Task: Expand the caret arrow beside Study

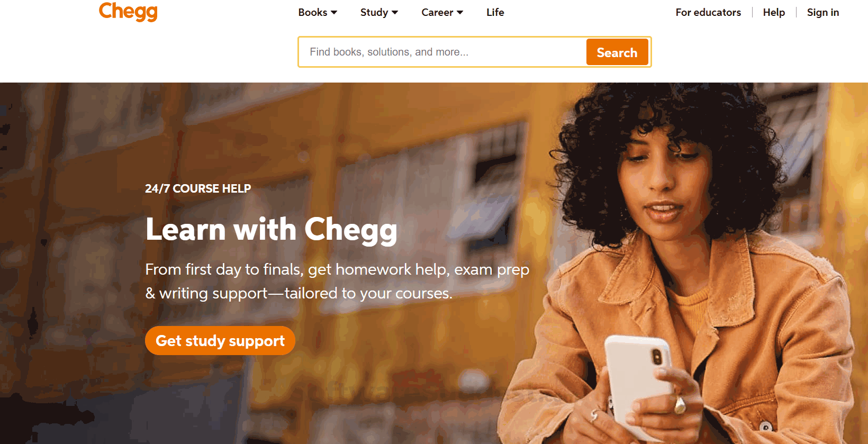Action: (x=395, y=13)
